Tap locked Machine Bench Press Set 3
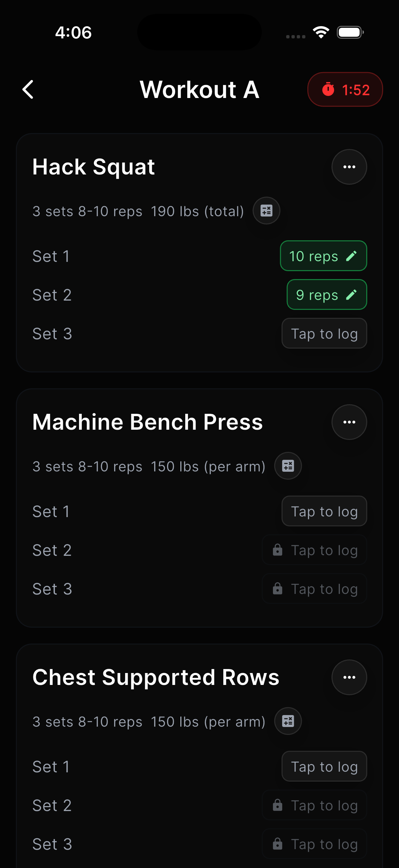The height and width of the screenshot is (868, 399). click(x=315, y=589)
